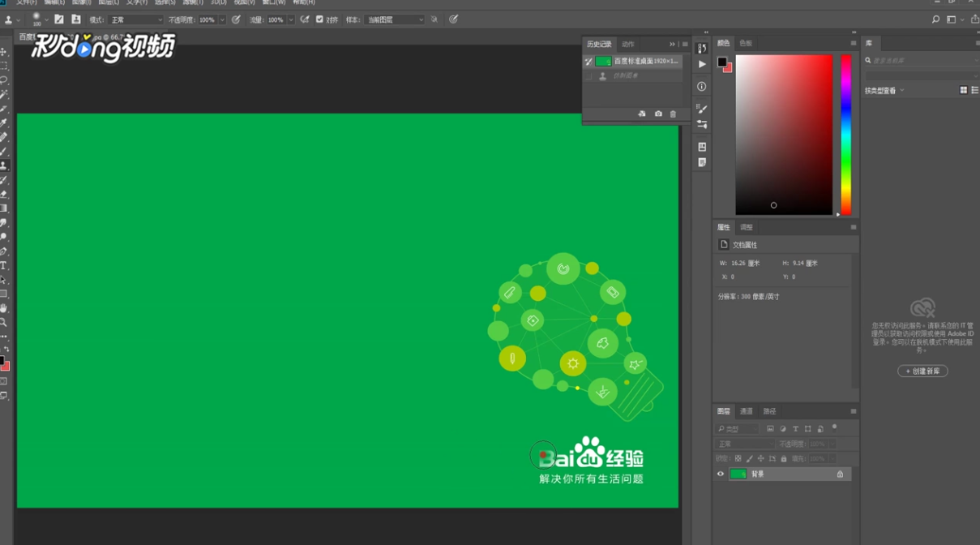The image size is (980, 545).
Task: Toggle ignore adjustment layers when cloning icon
Action: tap(434, 19)
